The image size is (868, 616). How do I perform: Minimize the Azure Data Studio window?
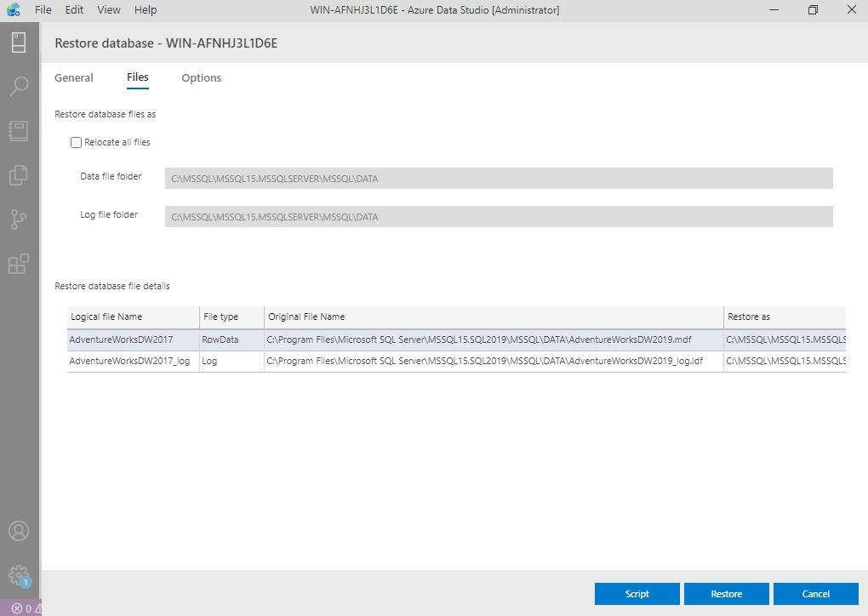(774, 10)
